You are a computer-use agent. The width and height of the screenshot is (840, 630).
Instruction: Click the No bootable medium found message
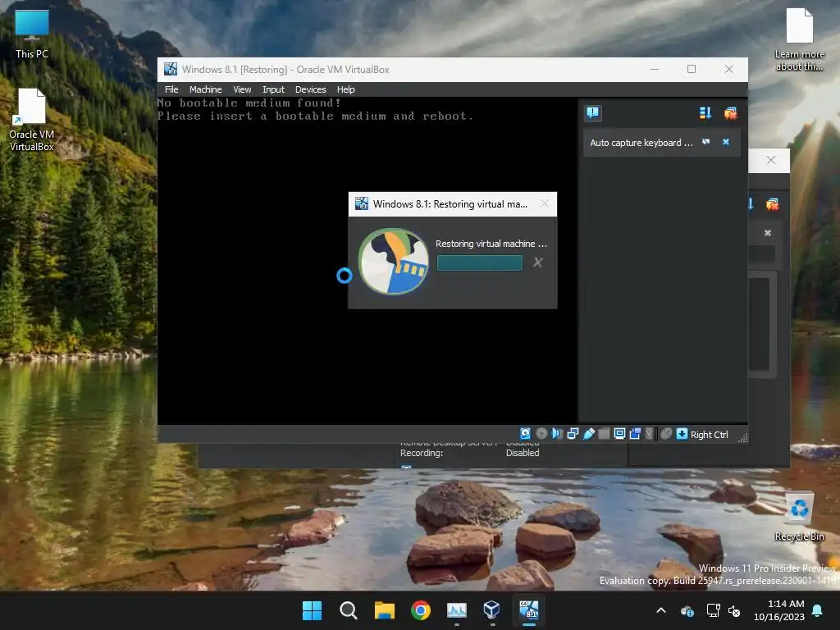(x=249, y=103)
